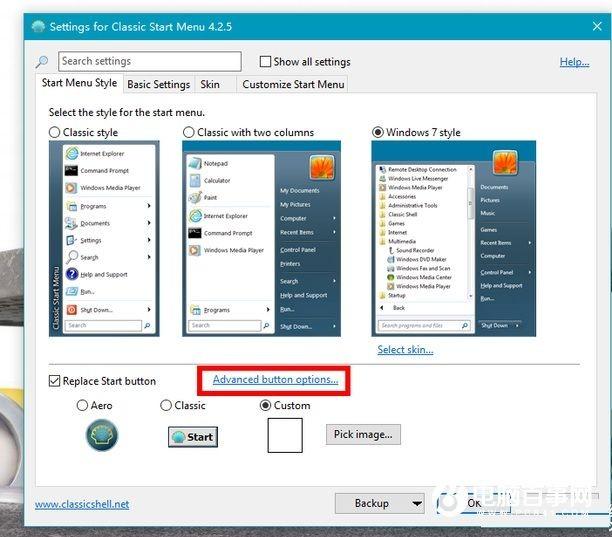The image size is (612, 537).
Task: Choose the Aero button radio option
Action: [x=82, y=406]
